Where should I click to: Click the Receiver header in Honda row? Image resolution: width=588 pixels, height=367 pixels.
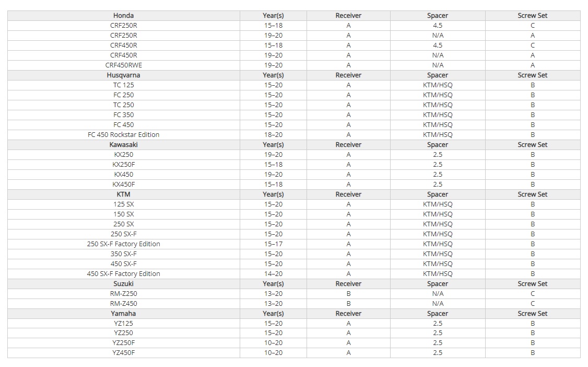pyautogui.click(x=348, y=15)
